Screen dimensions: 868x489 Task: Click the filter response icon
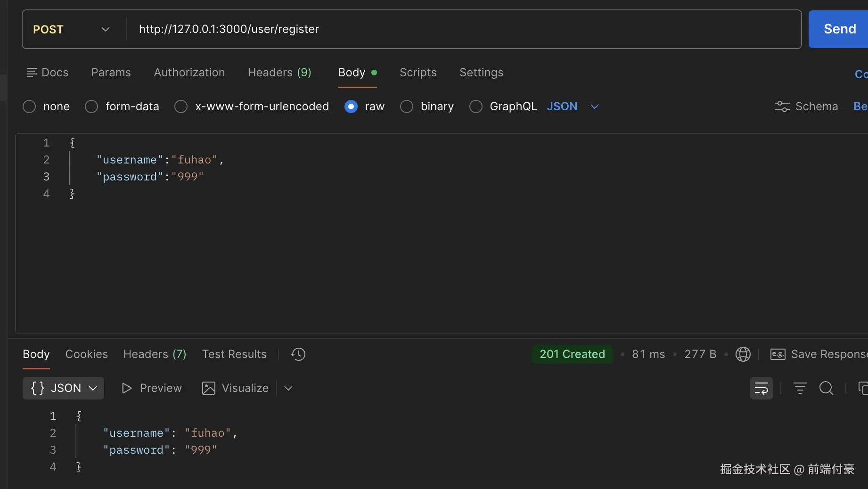800,388
